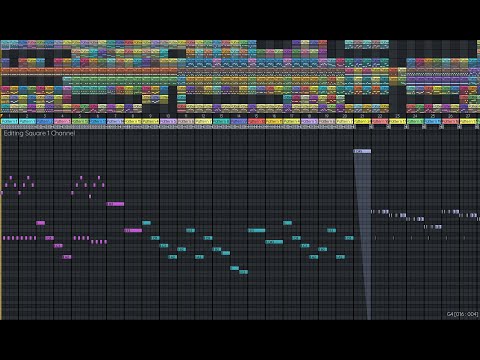Click bar number 23 in the ruler
The image size is (480, 360).
tap(398, 116)
